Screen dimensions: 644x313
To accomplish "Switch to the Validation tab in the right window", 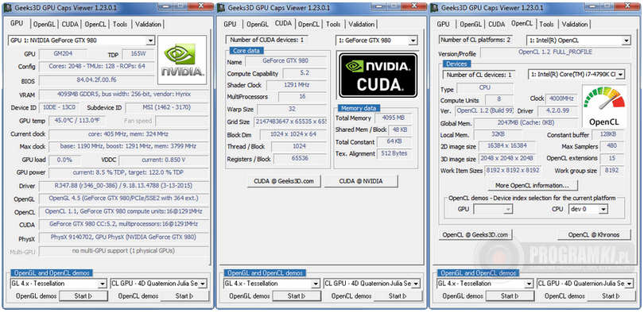I will tap(575, 24).
